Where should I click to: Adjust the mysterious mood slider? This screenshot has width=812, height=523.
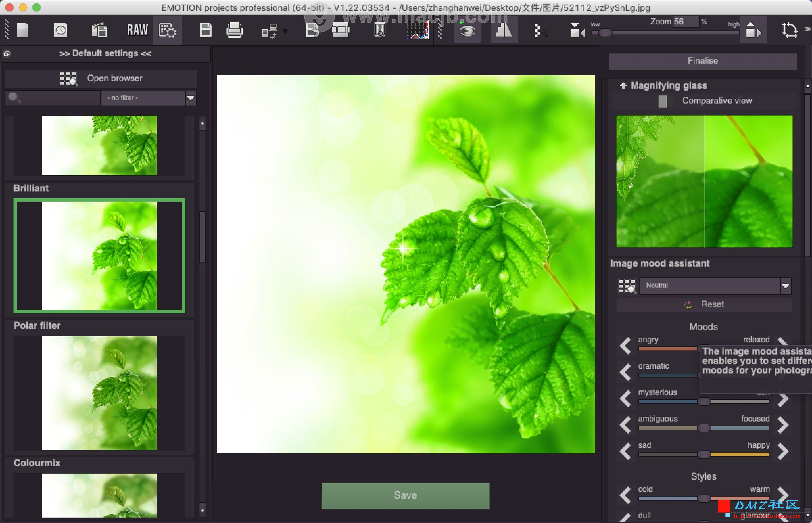[x=704, y=402]
